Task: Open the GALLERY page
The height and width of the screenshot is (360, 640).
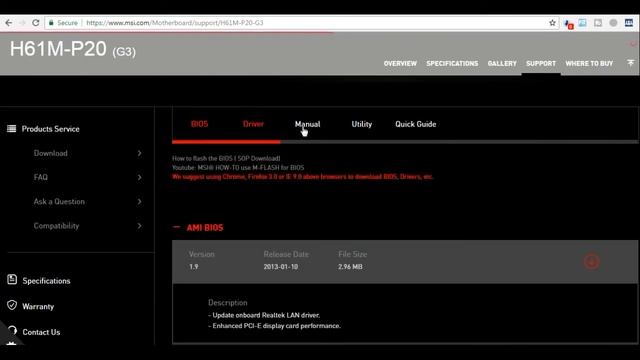Action: [502, 64]
